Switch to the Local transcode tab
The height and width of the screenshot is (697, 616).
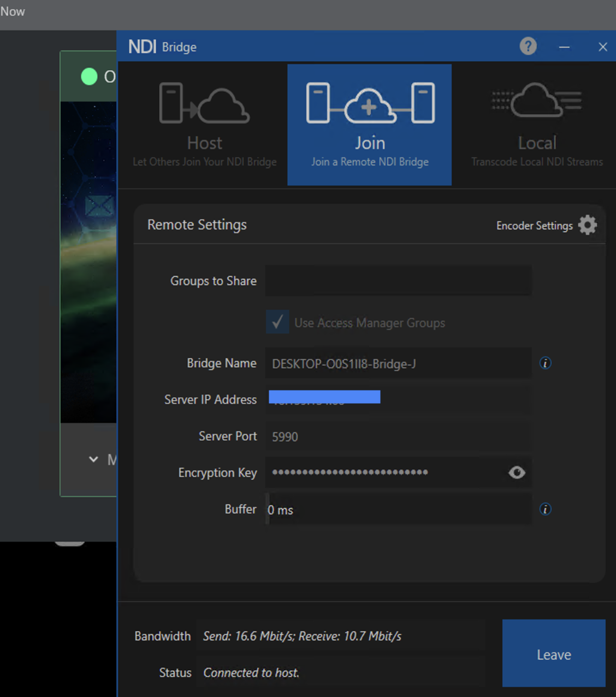pos(537,125)
